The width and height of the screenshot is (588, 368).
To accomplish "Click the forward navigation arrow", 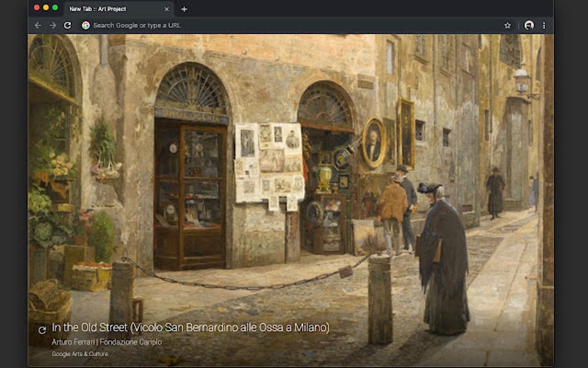I will tap(51, 25).
